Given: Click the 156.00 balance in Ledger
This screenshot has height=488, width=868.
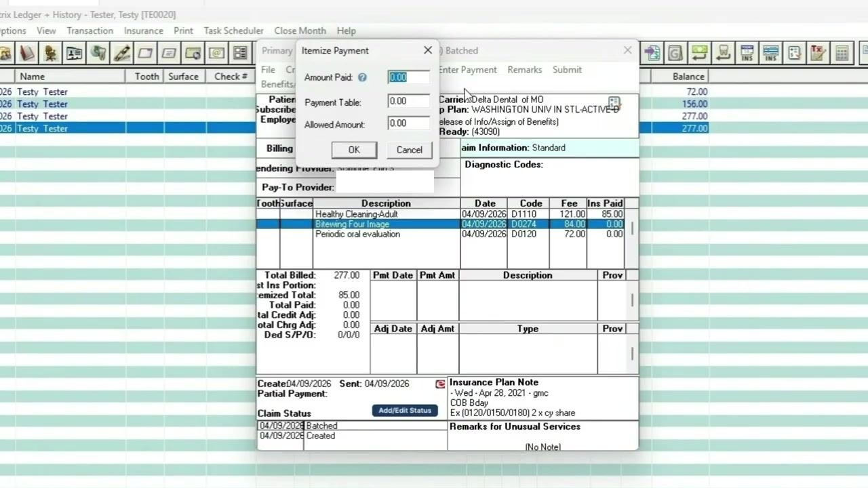Looking at the screenshot, I should click(695, 104).
